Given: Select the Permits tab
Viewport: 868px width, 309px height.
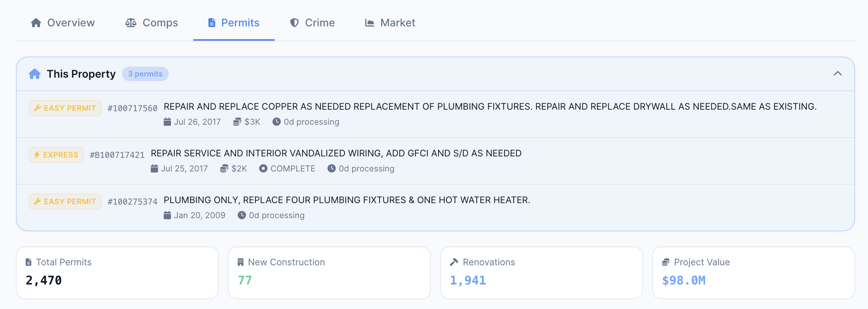Looking at the screenshot, I should [234, 23].
